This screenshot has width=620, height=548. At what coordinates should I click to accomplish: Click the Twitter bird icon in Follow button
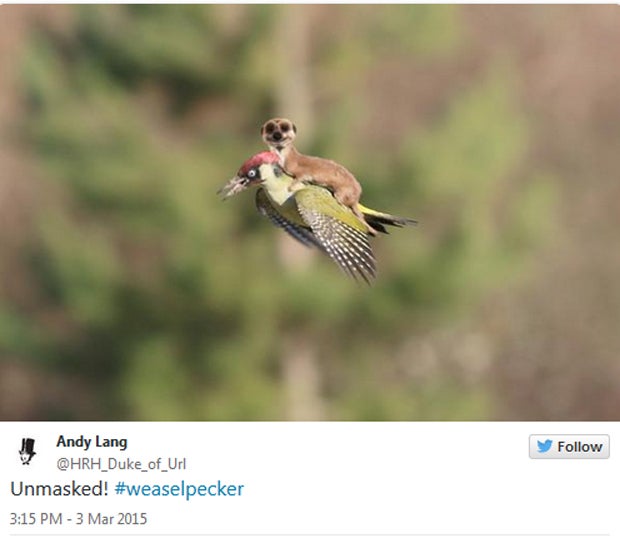tap(544, 446)
